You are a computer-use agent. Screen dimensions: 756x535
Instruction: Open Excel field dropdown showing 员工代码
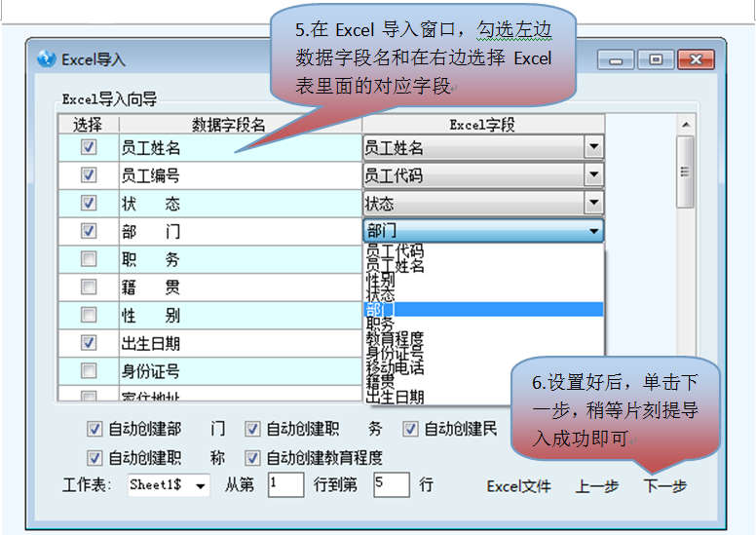[594, 174]
